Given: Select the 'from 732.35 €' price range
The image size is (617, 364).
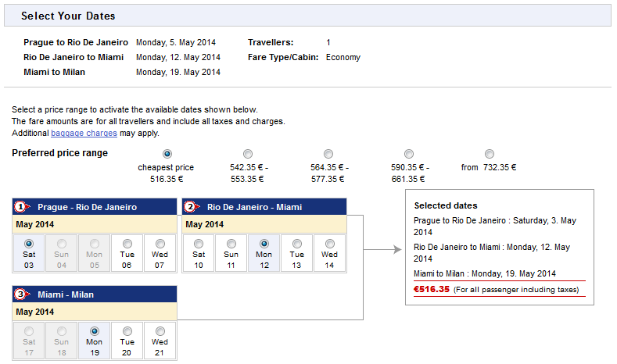Looking at the screenshot, I should tap(489, 154).
